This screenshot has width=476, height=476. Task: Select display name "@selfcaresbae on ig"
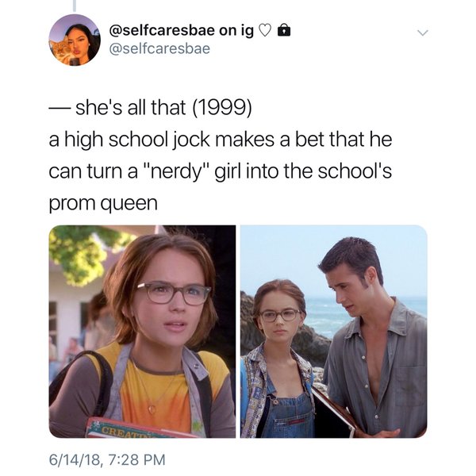(x=181, y=30)
